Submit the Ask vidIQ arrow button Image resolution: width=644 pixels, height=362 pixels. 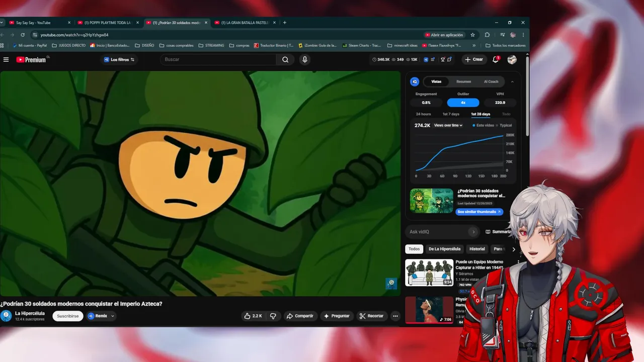click(x=473, y=232)
